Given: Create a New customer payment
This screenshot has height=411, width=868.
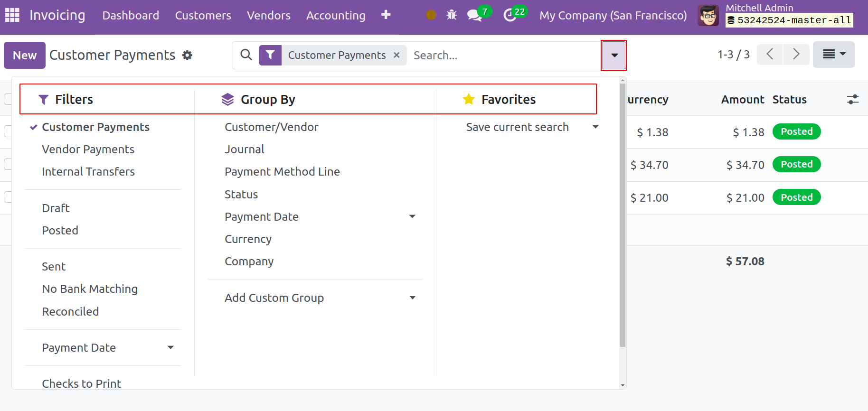Looking at the screenshot, I should (25, 56).
